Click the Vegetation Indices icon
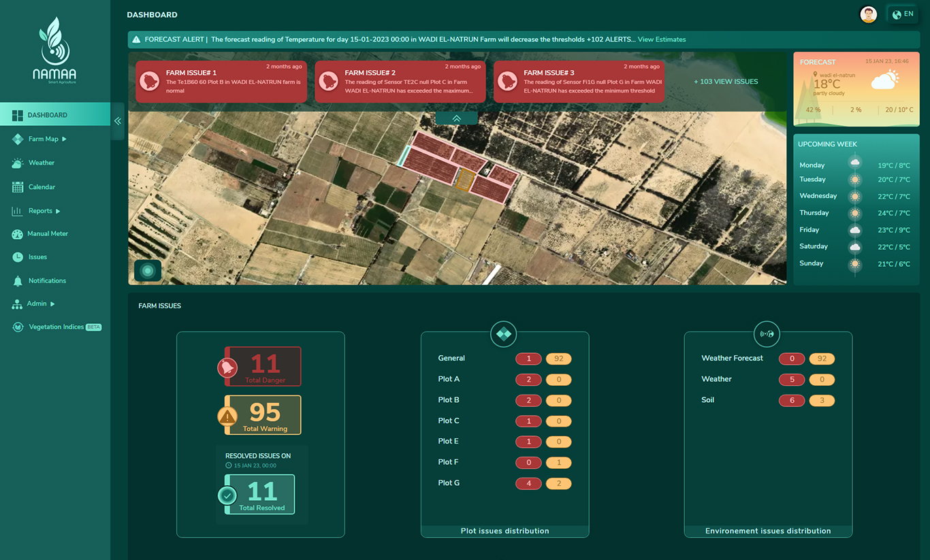Image resolution: width=930 pixels, height=560 pixels. coord(18,327)
